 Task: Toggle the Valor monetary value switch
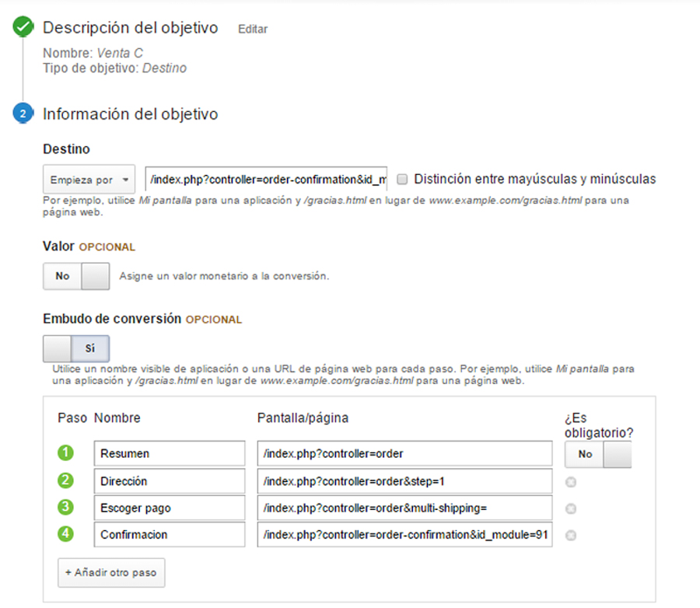click(76, 276)
